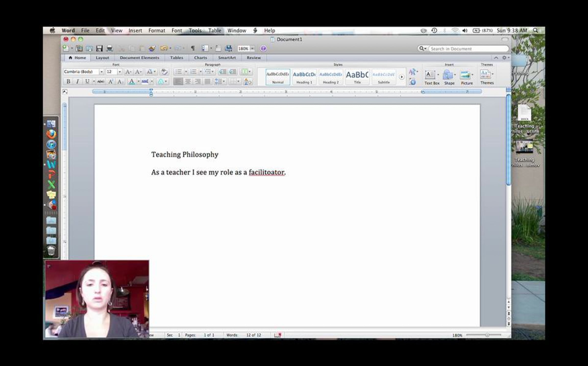Open the 180% zoom dropdown

252,49
